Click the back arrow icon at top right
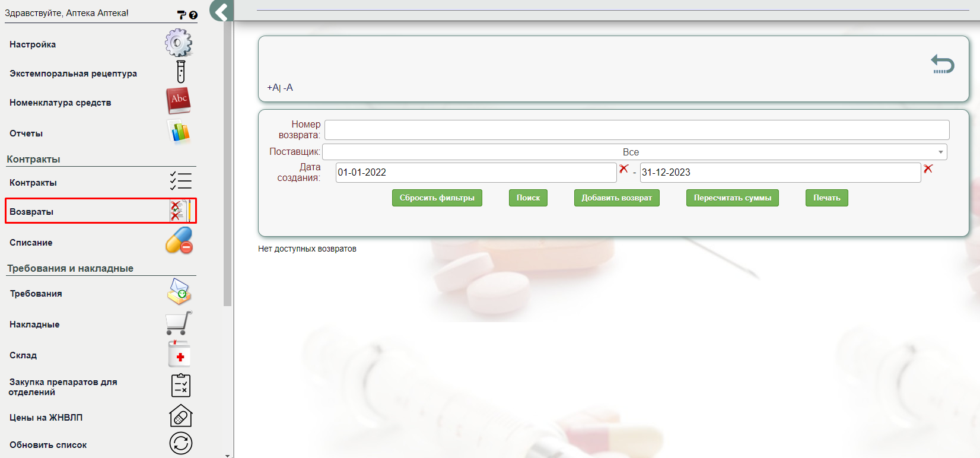The width and height of the screenshot is (980, 458). pyautogui.click(x=942, y=63)
